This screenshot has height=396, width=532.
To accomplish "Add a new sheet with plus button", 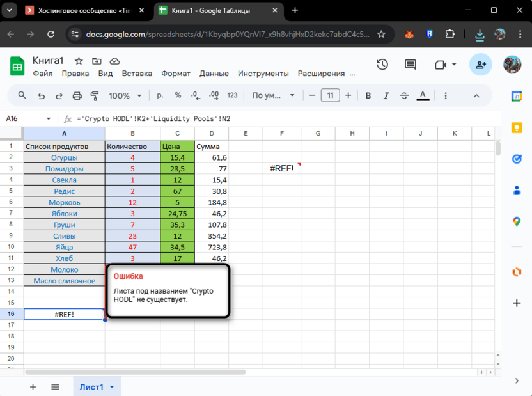I will click(33, 387).
